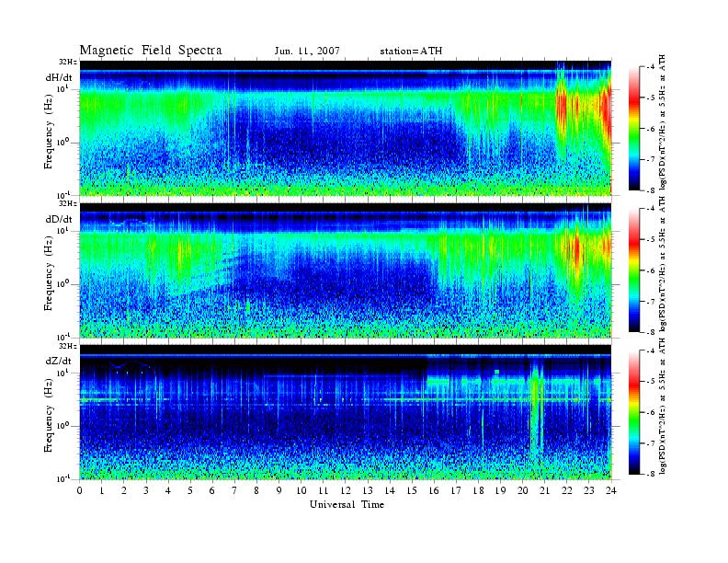Click the date 'Jun. 11, 2007'

tap(307, 52)
